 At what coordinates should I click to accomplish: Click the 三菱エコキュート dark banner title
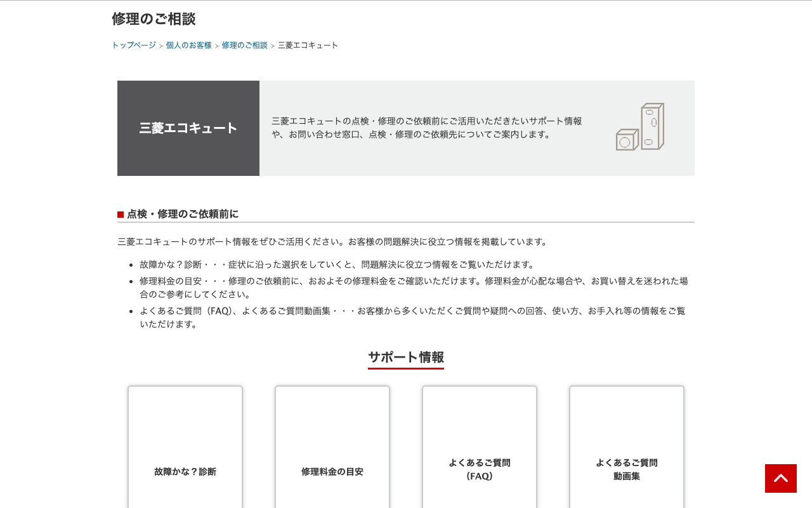[x=188, y=128]
